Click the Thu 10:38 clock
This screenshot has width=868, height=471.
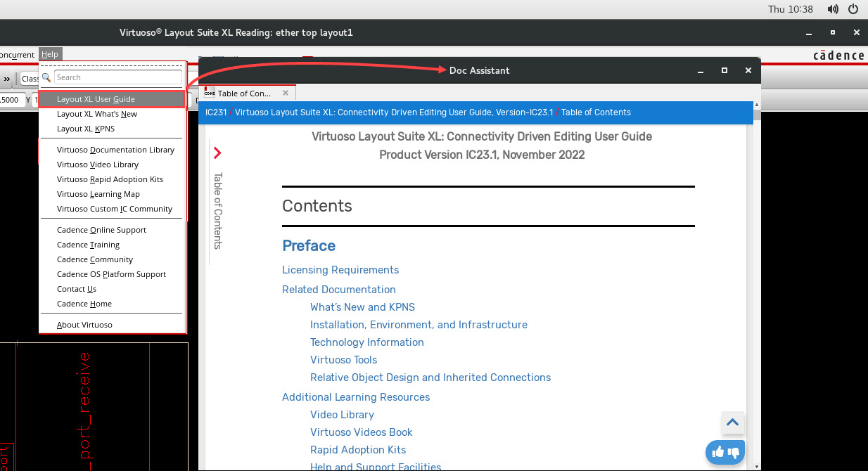tap(791, 9)
